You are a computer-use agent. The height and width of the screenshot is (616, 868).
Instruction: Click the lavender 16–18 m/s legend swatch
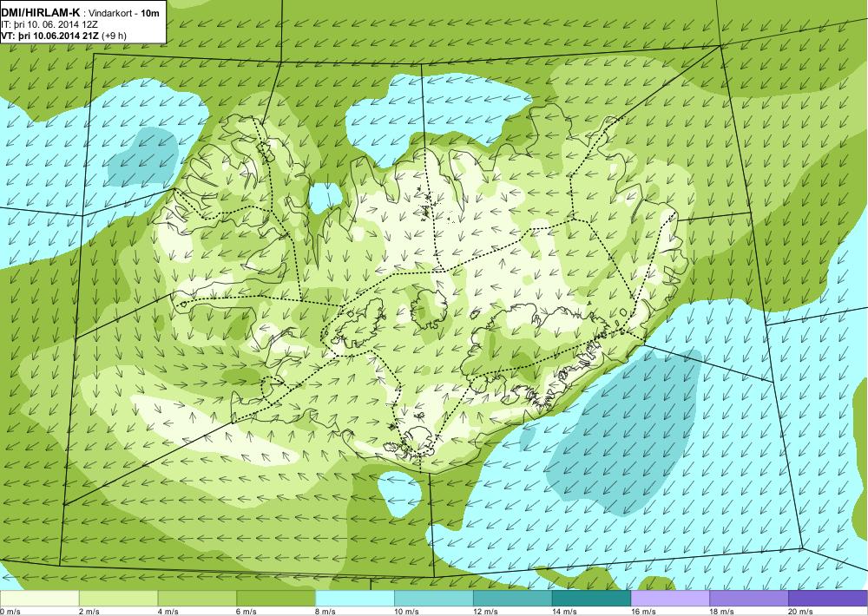click(x=670, y=599)
